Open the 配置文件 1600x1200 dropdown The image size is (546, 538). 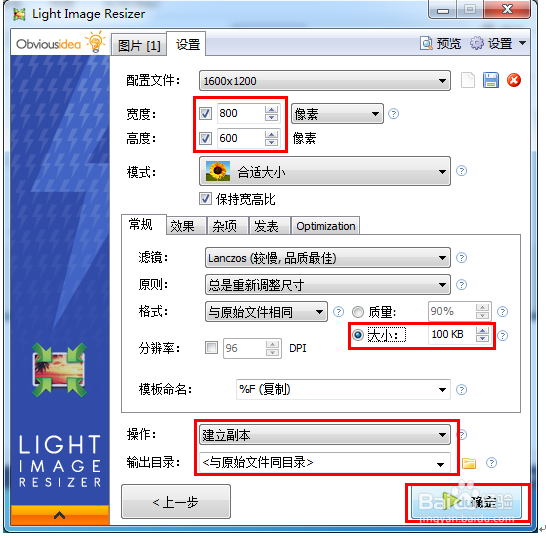325,81
